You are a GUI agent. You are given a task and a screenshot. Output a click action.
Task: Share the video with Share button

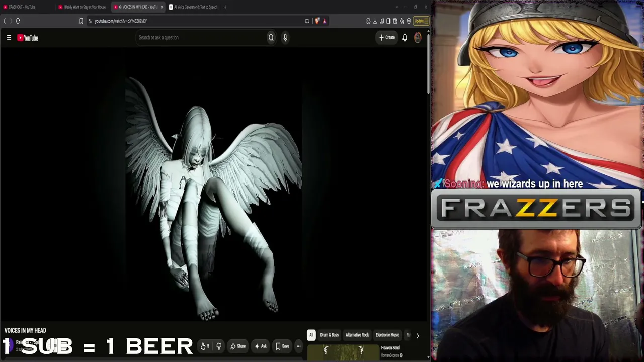238,346
